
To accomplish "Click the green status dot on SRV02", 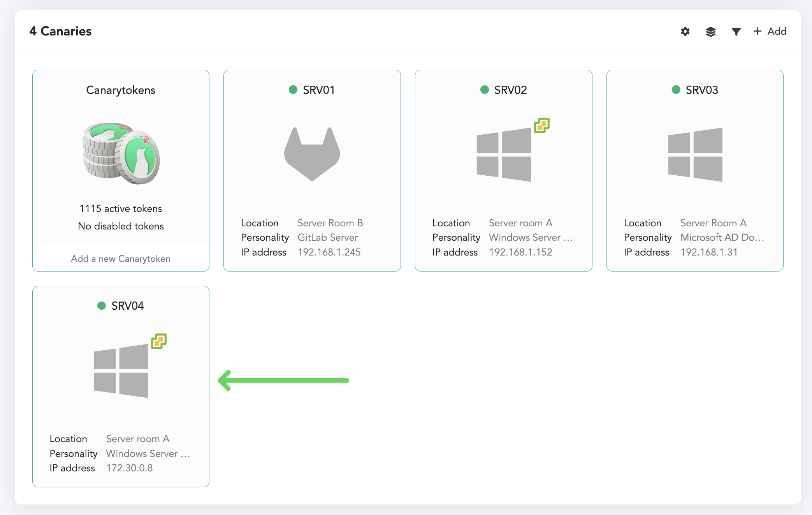I will coord(485,90).
